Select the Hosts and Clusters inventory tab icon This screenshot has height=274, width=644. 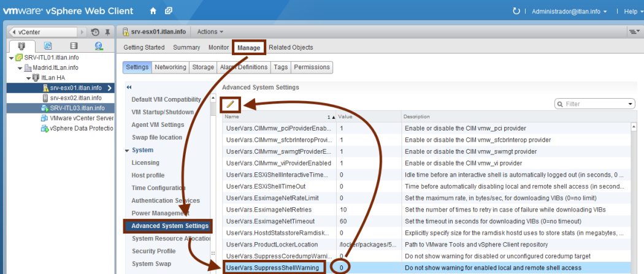pyautogui.click(x=22, y=46)
